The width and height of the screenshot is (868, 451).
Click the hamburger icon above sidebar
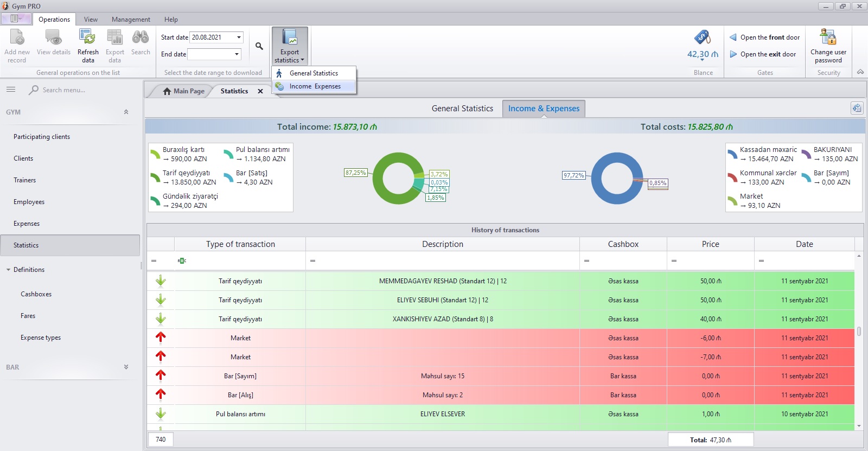click(x=11, y=90)
